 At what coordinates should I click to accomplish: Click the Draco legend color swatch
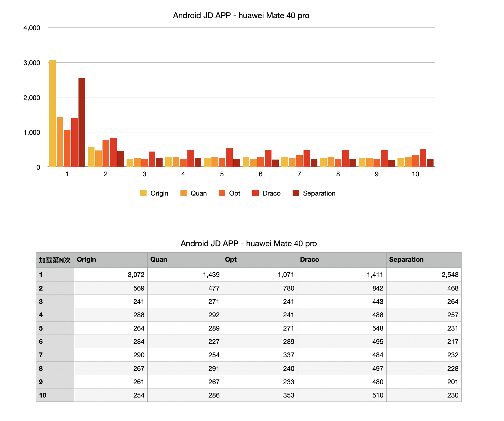(255, 193)
